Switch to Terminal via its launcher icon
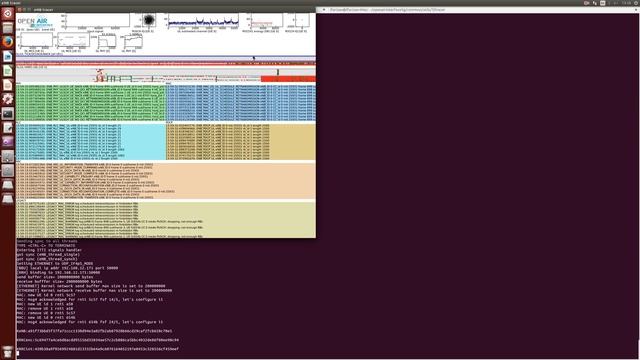The height and width of the screenshot is (360, 640). 7,113
